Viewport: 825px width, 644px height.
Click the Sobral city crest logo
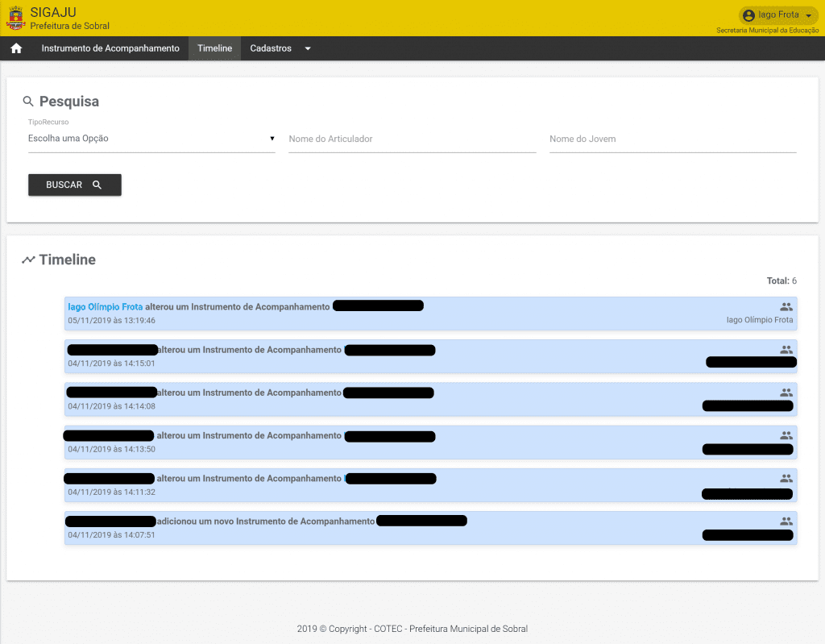pos(15,18)
